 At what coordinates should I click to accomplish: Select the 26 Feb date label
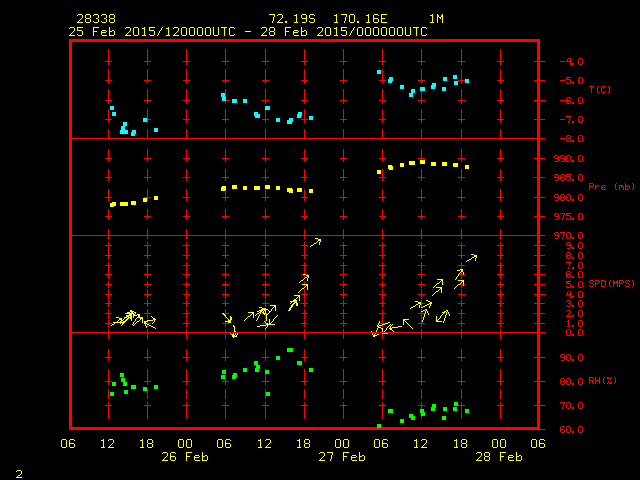coord(185,456)
